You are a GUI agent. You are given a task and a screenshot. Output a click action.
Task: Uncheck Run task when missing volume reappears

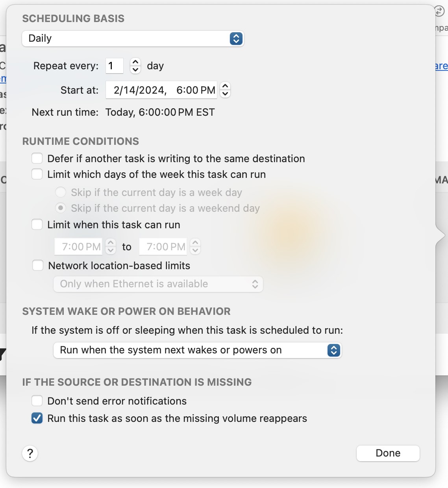[x=37, y=418]
